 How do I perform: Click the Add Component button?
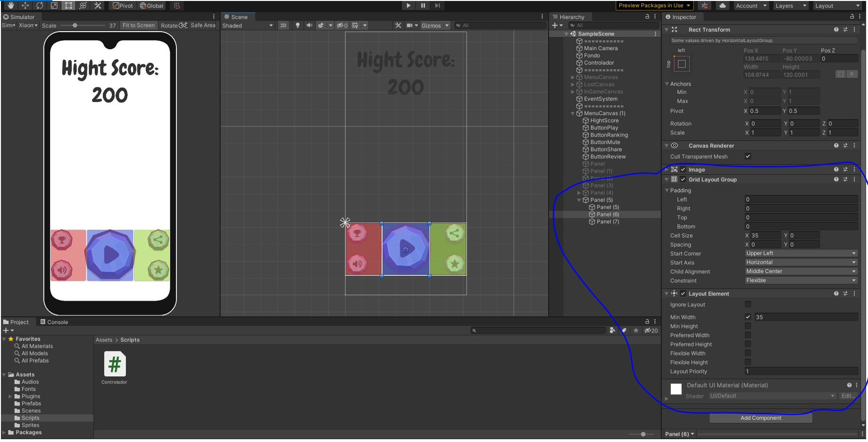pyautogui.click(x=760, y=417)
